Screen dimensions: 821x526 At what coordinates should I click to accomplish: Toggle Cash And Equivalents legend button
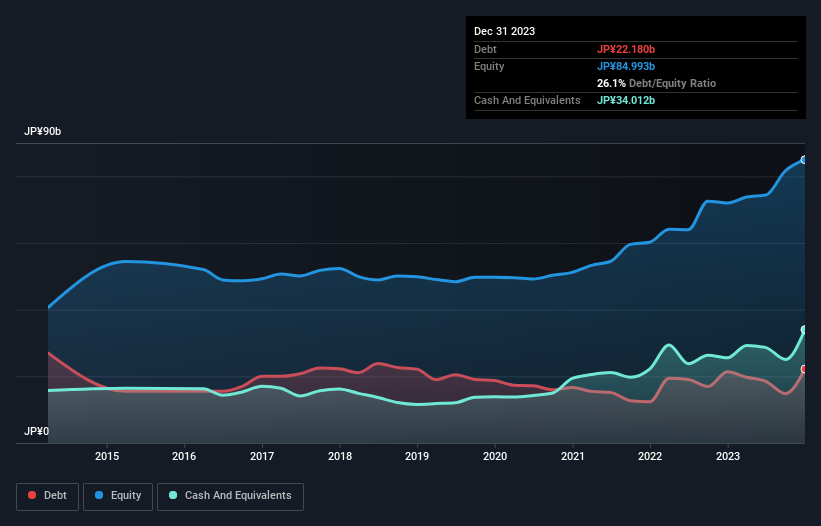(230, 496)
